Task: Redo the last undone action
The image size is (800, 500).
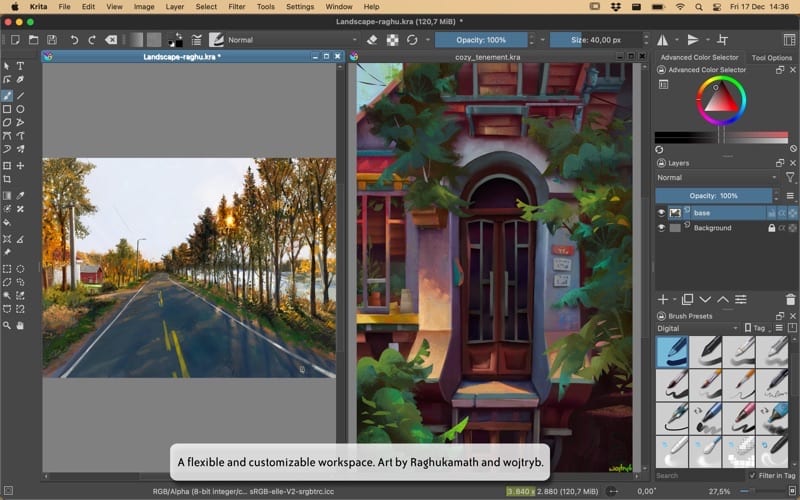Action: tap(92, 40)
